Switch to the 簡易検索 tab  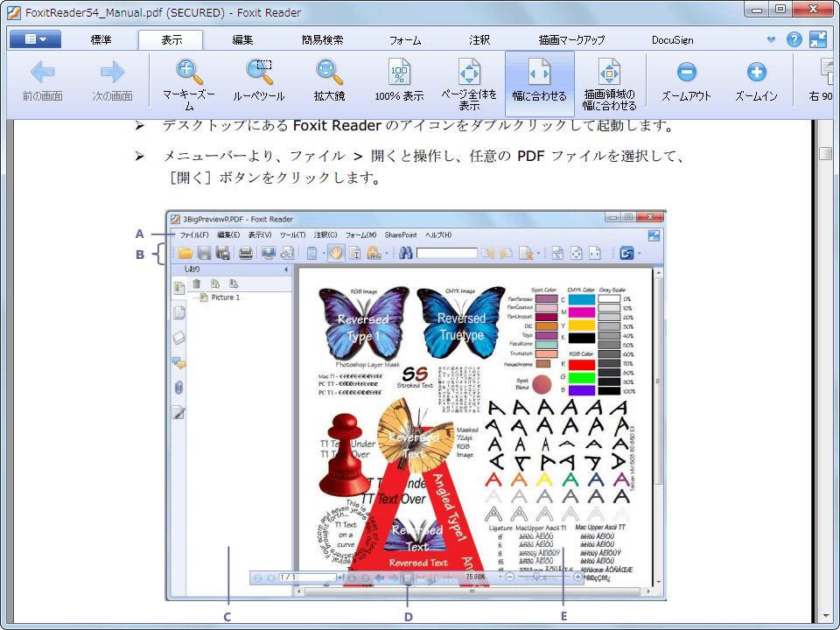point(322,39)
